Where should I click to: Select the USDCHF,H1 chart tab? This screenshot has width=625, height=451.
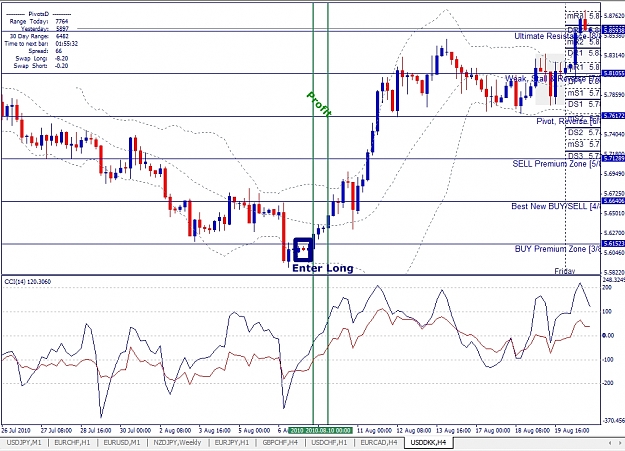[329, 443]
